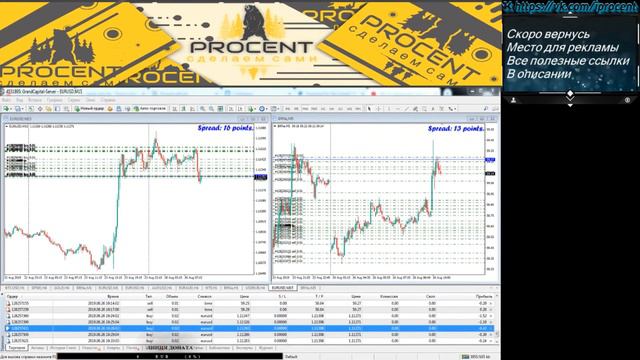Sort orders by Объем column header
The width and height of the screenshot is (640, 360).
coord(172,297)
